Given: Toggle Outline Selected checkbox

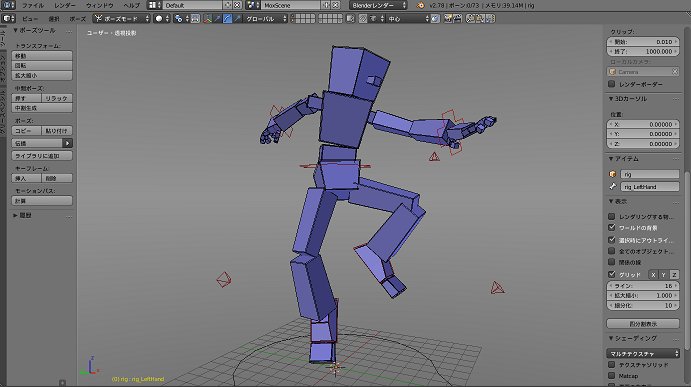Looking at the screenshot, I should (612, 240).
